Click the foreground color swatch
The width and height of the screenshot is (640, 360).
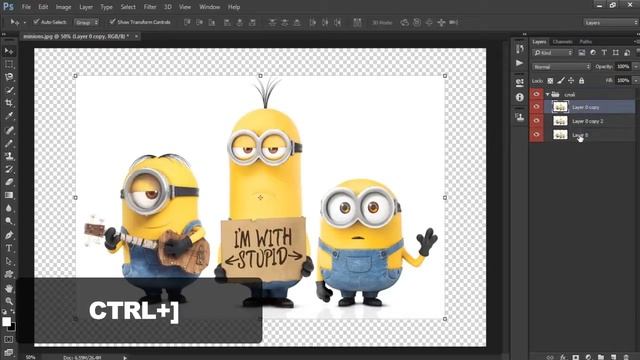6,322
